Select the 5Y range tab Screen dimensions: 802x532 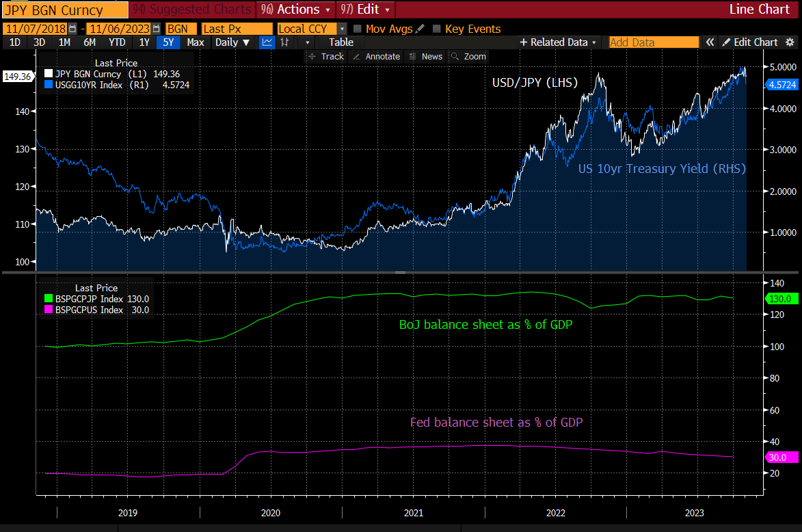click(x=168, y=42)
